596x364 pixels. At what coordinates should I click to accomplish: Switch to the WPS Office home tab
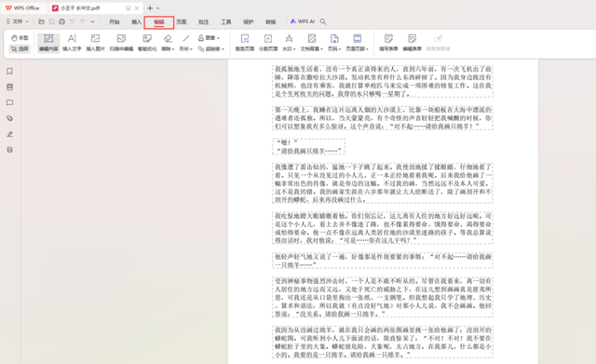(x=23, y=8)
